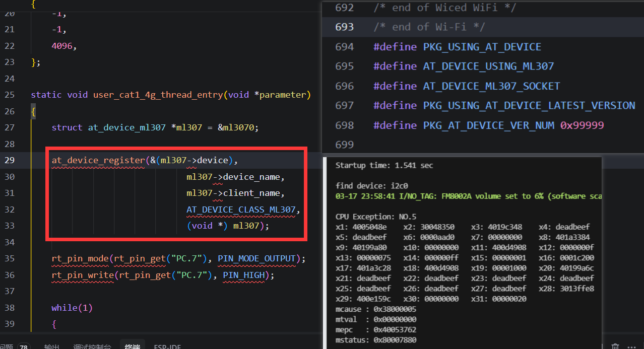Viewport: 644px width, 349px height.
Task: Click the AT_DEVICE_ML307_SOCKET define
Action: (491, 86)
